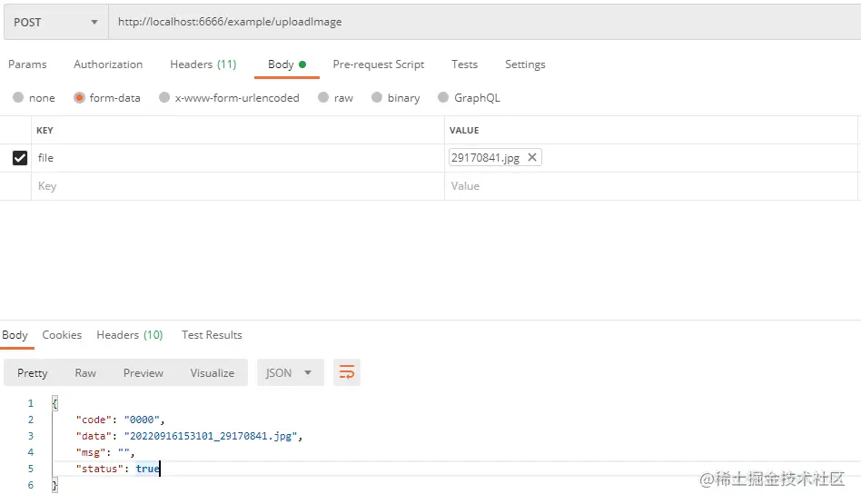Remove the 29170841.jpg attachment
Screen dimensions: 861x504
(x=532, y=157)
